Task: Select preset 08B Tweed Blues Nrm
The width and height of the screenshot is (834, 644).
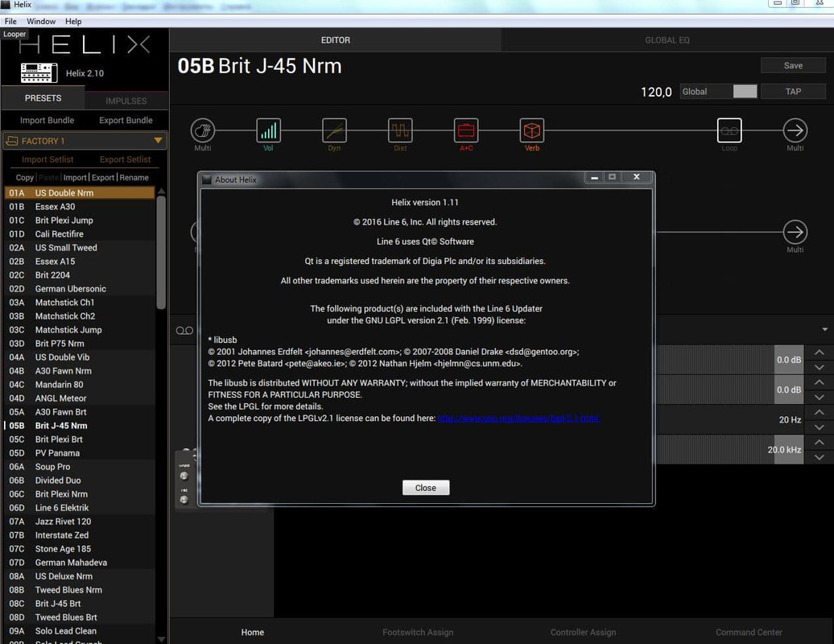Action: pyautogui.click(x=80, y=590)
